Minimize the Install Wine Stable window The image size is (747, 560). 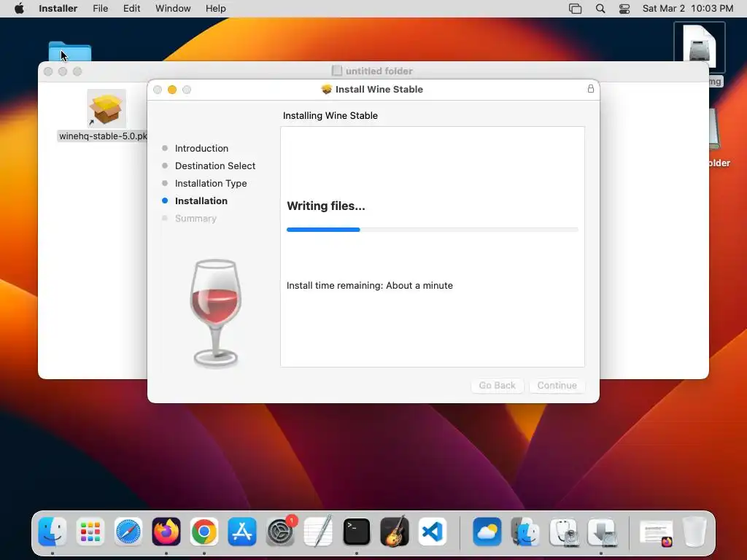coord(172,90)
